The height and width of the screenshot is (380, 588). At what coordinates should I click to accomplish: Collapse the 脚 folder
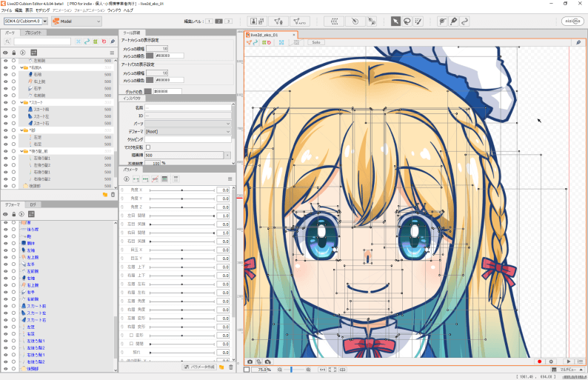click(22, 130)
